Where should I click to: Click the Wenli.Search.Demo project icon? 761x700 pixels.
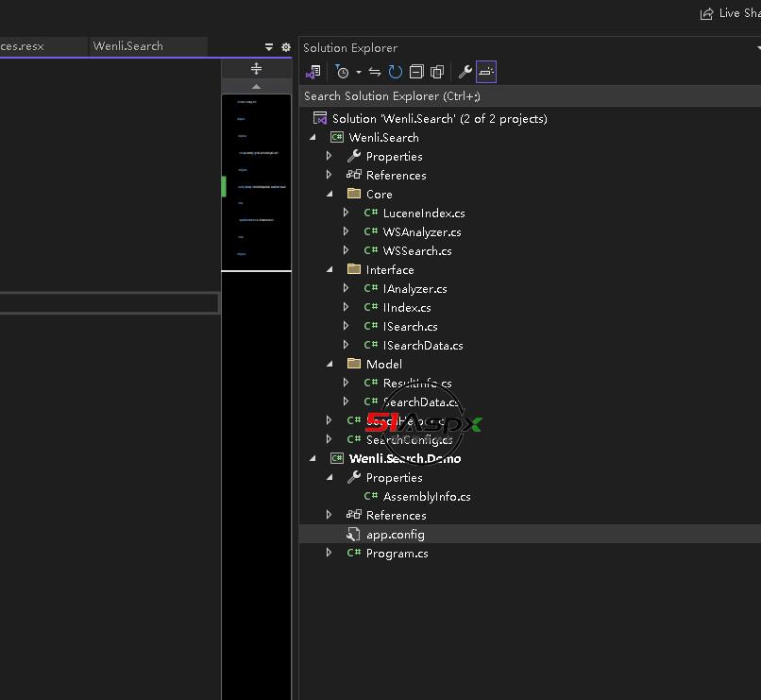pos(337,459)
